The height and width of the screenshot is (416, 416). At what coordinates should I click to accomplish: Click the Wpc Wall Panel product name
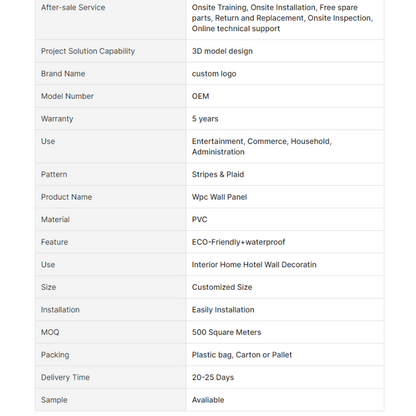tap(219, 197)
